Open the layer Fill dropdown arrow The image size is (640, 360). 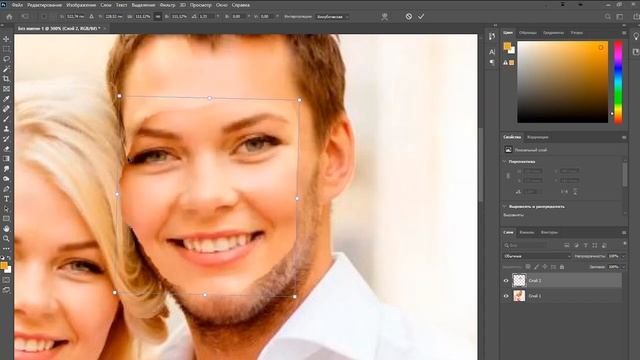tap(623, 267)
